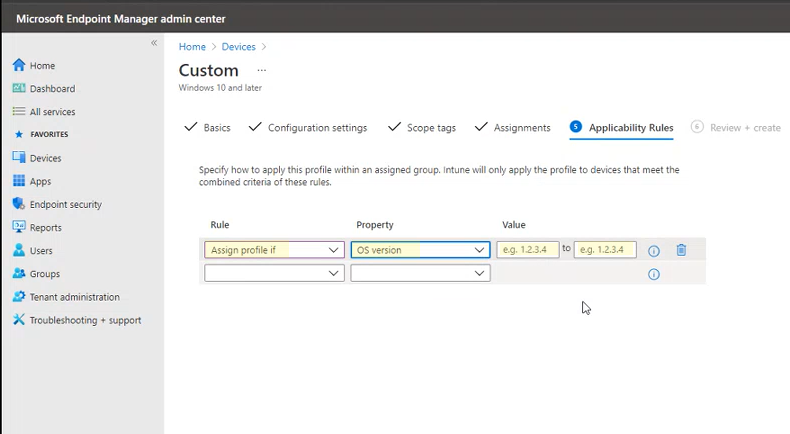Open the Reports icon in sidebar
The height and width of the screenshot is (434, 790).
coord(18,227)
